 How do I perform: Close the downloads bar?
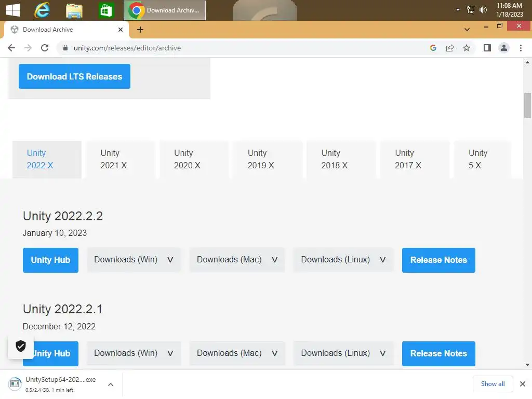click(x=523, y=384)
